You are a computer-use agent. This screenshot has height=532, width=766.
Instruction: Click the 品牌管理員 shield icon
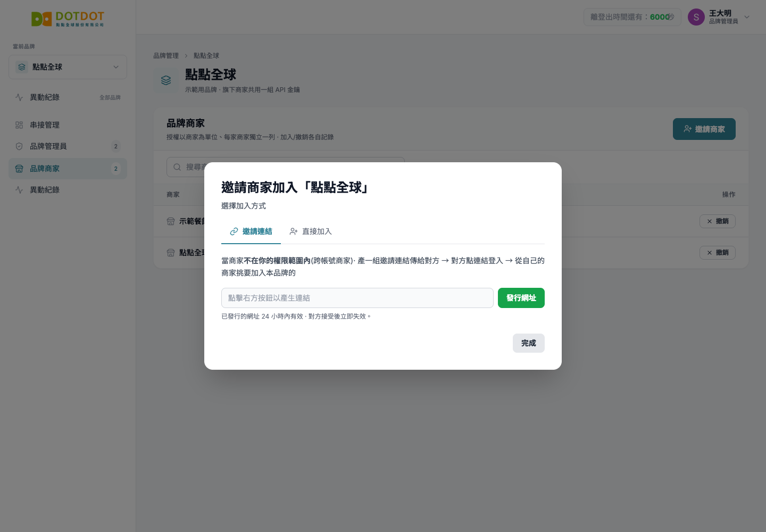point(19,146)
